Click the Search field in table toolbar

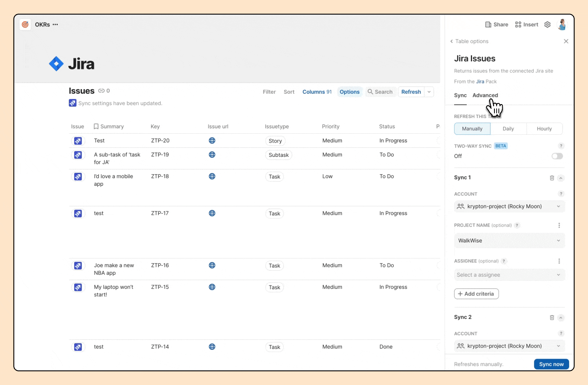pyautogui.click(x=380, y=92)
